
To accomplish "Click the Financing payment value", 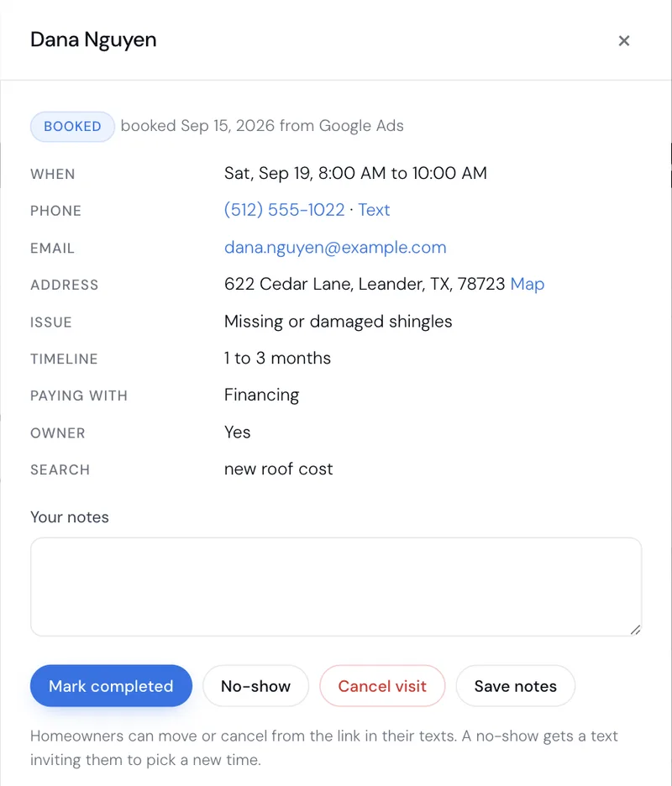I will [x=261, y=395].
